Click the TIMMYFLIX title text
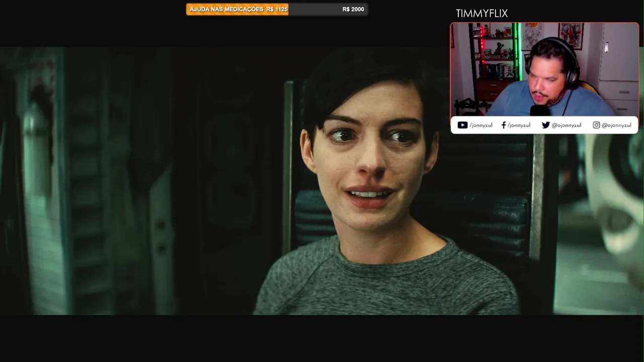The width and height of the screenshot is (644, 362). pos(482,14)
